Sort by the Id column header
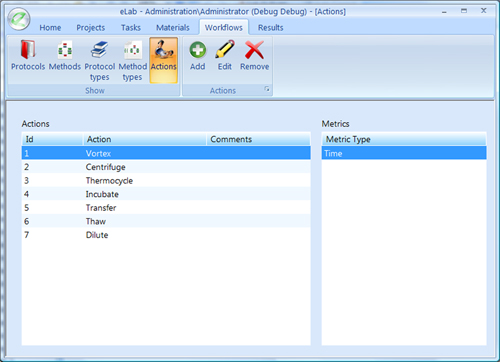Screen dimensions: 500x362 [52, 139]
